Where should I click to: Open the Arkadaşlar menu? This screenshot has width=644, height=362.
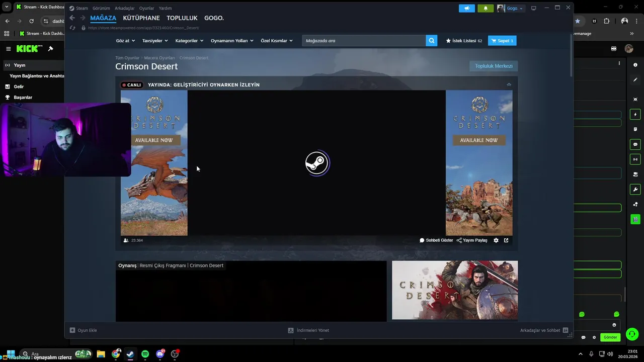(125, 8)
